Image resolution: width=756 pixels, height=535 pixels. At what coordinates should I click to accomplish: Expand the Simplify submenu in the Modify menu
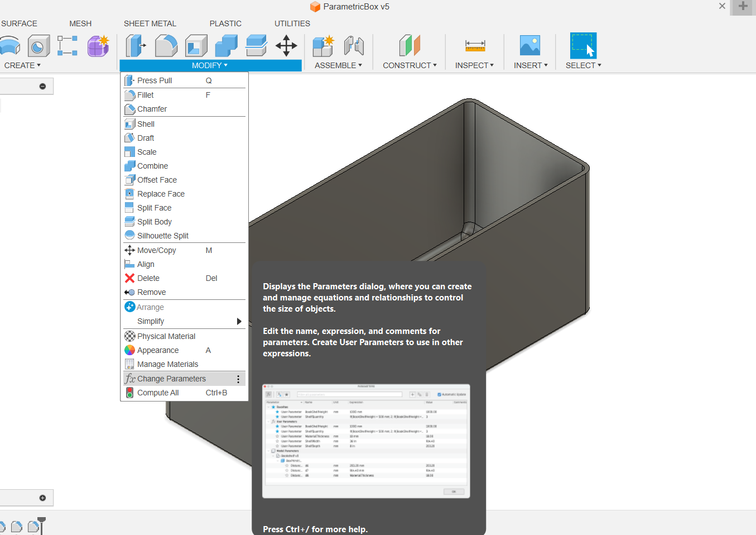[x=238, y=321]
